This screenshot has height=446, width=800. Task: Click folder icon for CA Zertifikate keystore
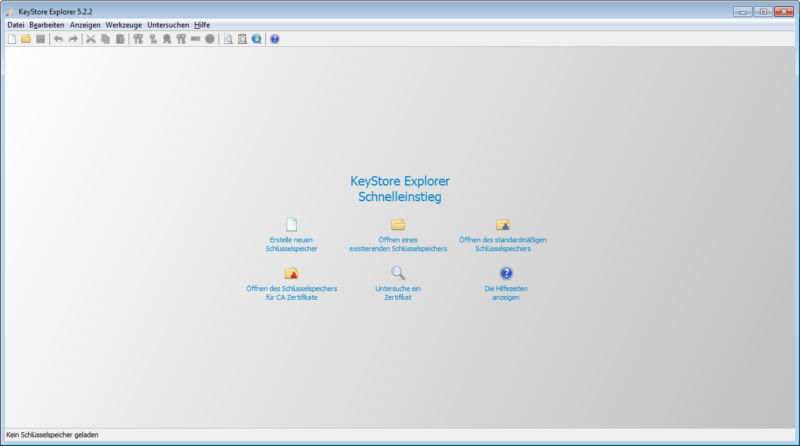(x=291, y=273)
